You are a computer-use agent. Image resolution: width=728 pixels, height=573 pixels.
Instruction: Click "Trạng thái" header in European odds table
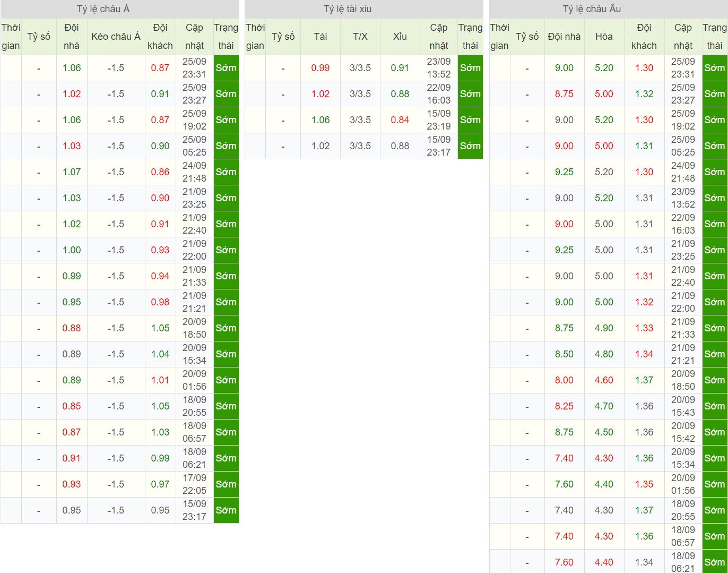[x=714, y=37]
